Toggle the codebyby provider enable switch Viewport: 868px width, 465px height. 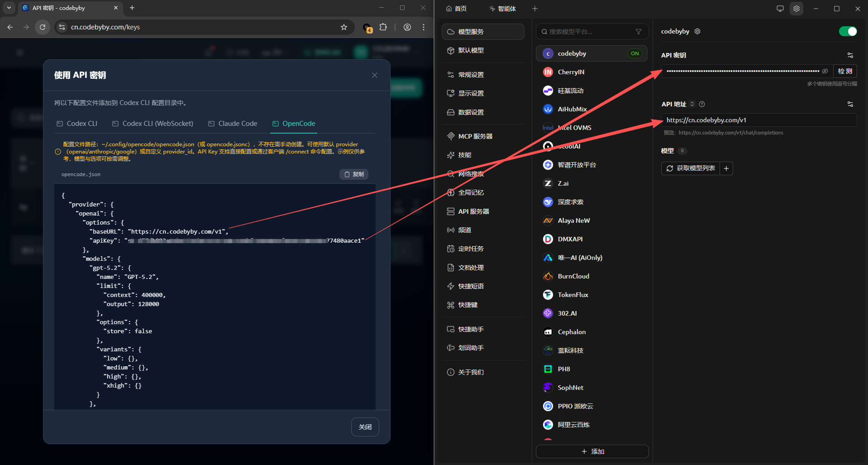pos(848,31)
